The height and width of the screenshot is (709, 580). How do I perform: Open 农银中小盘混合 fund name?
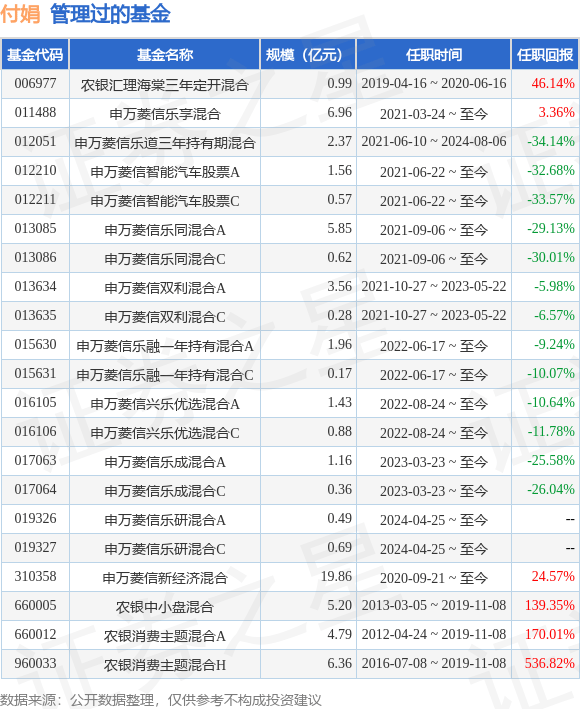pos(165,606)
